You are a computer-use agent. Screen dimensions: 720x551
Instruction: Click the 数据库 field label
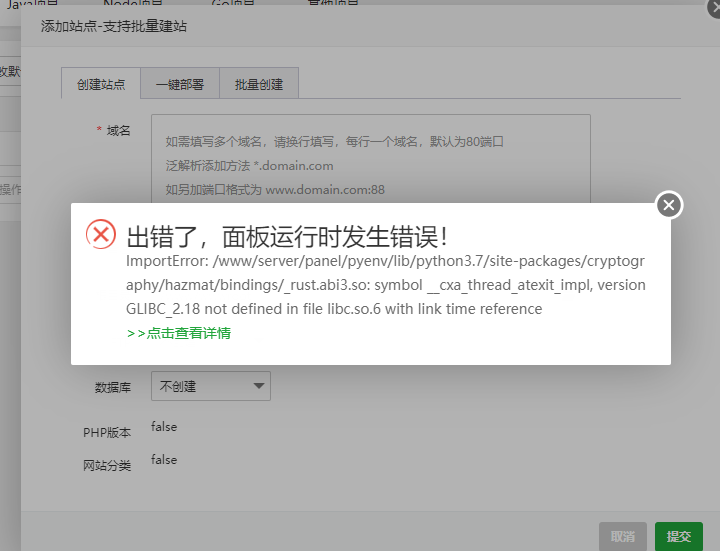pos(113,388)
